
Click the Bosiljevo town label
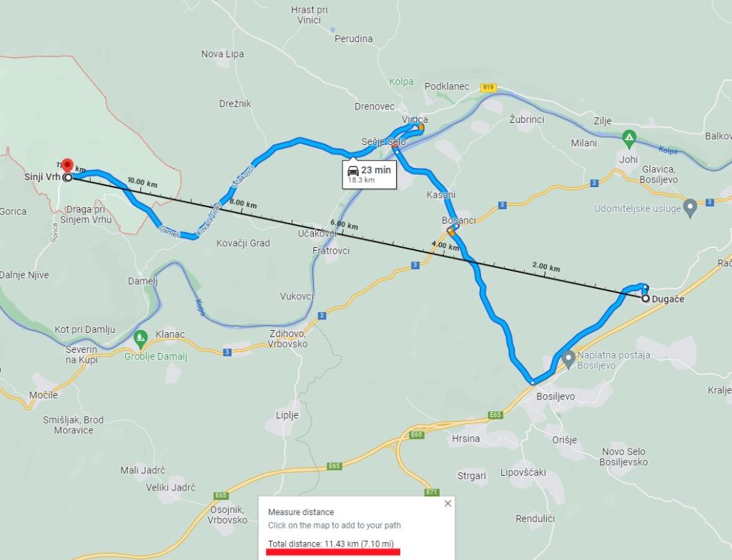[555, 396]
